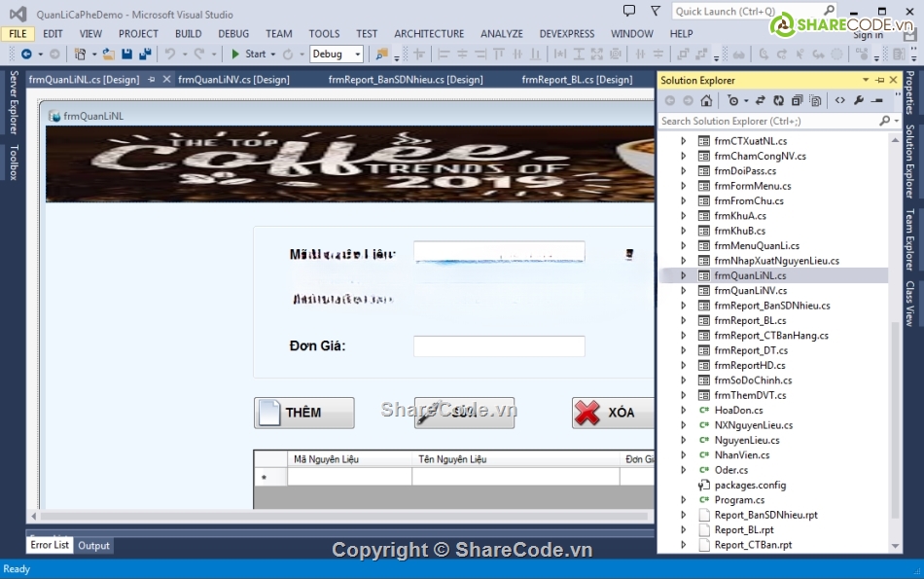Click the Find in Files toolbar icon

382,54
